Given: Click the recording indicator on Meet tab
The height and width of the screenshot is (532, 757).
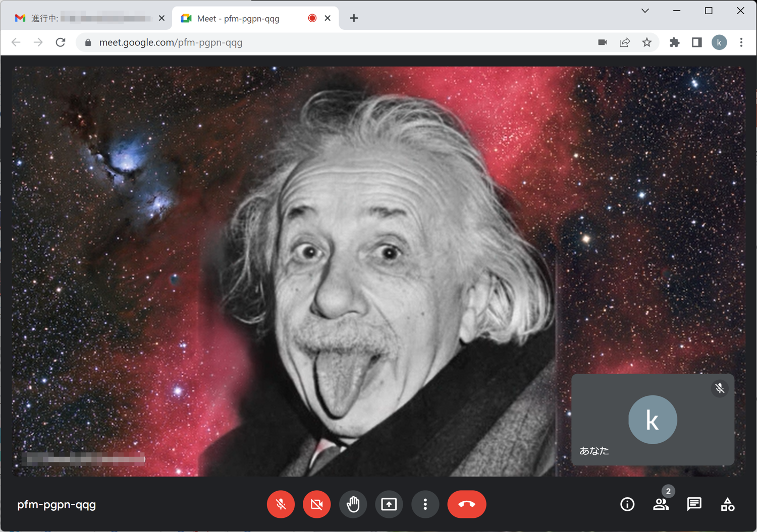Looking at the screenshot, I should pyautogui.click(x=312, y=18).
